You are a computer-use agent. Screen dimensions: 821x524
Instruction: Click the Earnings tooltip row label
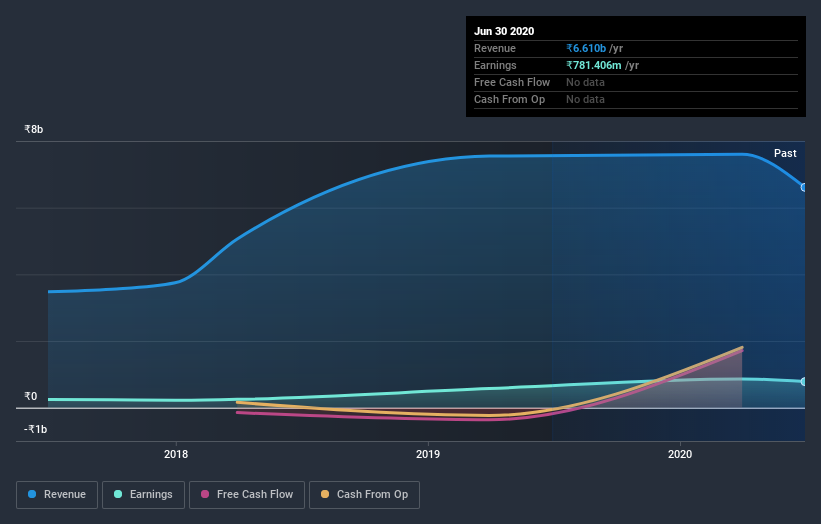[x=495, y=65]
